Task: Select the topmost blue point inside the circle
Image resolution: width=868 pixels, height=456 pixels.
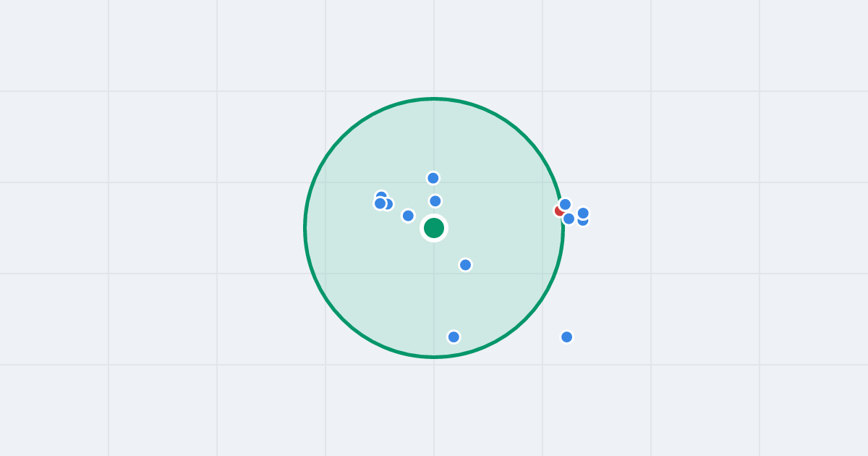Action: click(x=433, y=178)
